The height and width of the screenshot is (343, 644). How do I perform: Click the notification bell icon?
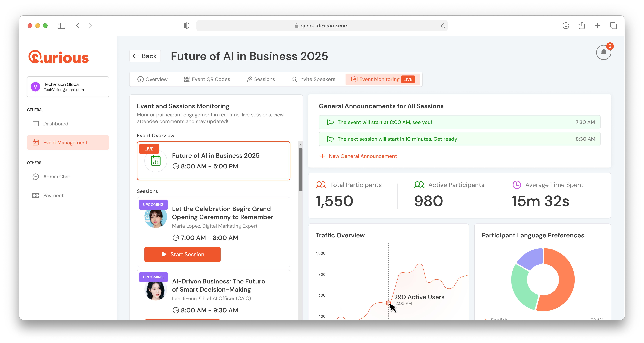[603, 53]
